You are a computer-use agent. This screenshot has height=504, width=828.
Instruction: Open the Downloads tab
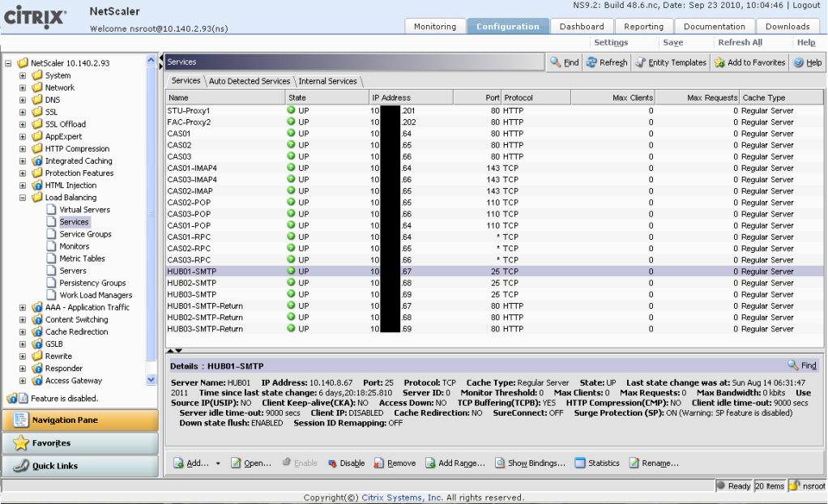tap(787, 27)
